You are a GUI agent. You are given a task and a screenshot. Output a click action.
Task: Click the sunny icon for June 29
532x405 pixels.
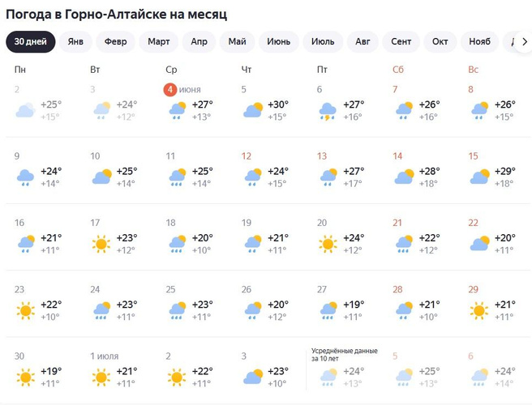(x=480, y=309)
